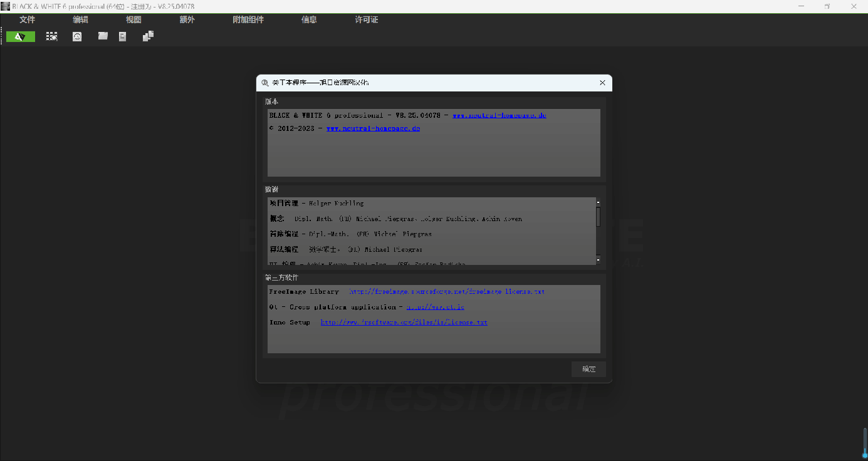Screen dimensions: 868x461
Task: Open the 视图 menu
Action: click(133, 19)
